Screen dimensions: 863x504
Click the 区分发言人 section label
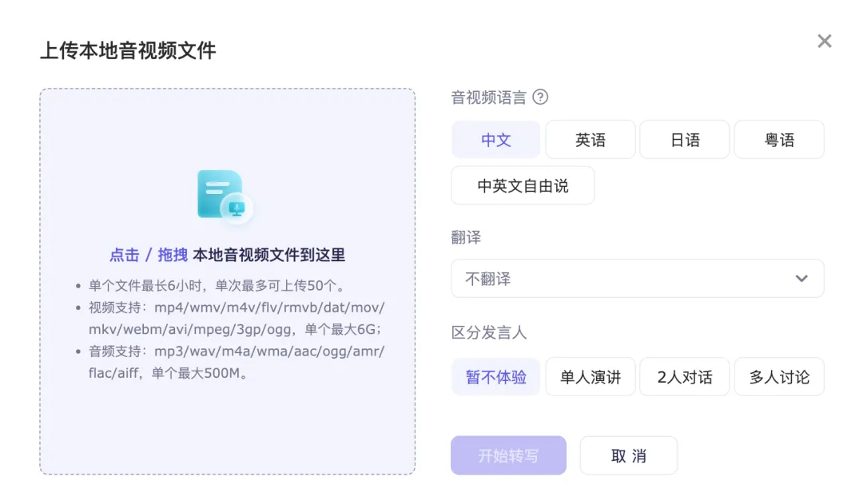coord(489,332)
